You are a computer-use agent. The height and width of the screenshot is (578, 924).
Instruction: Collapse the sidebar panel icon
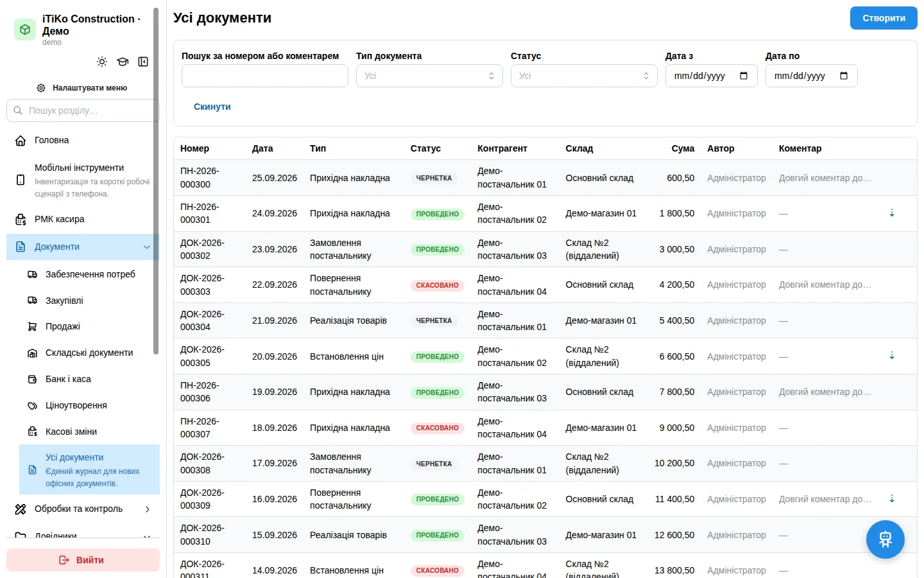(x=143, y=62)
